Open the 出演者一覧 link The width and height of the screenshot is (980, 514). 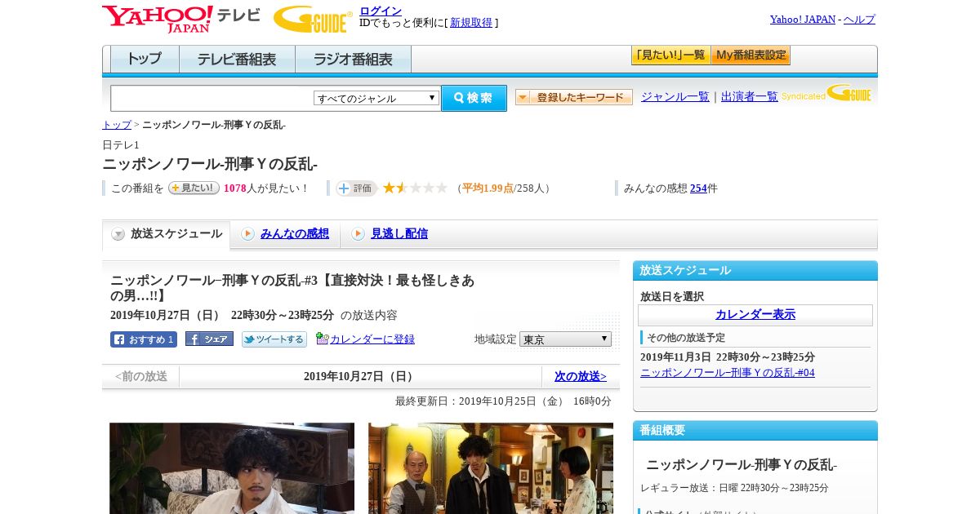[x=750, y=96]
